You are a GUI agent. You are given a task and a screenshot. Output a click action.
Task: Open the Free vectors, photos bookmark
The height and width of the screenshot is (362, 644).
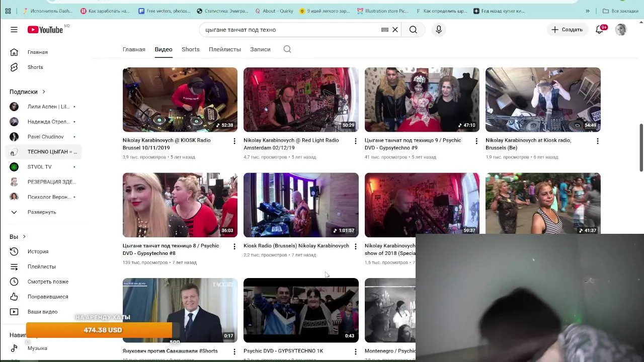[x=164, y=11]
